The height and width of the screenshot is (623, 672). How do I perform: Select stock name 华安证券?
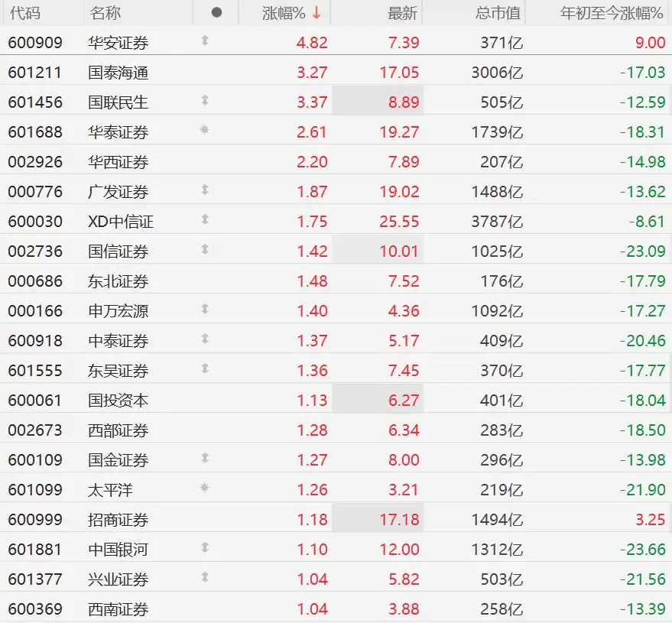pyautogui.click(x=118, y=42)
